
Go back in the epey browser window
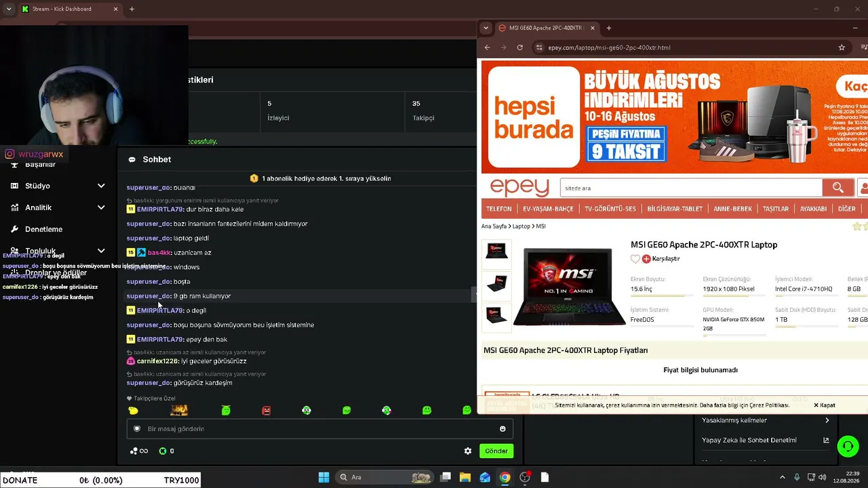point(487,47)
